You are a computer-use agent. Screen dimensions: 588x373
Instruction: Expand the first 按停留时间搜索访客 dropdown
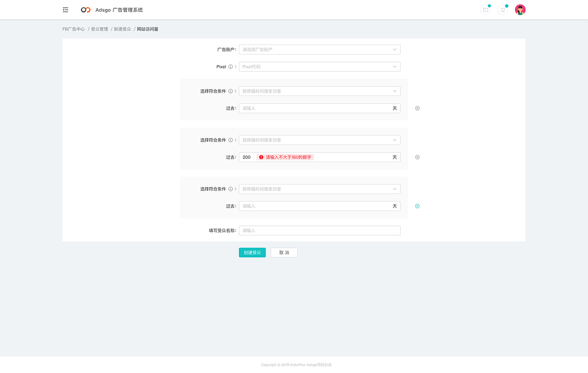pos(320,91)
